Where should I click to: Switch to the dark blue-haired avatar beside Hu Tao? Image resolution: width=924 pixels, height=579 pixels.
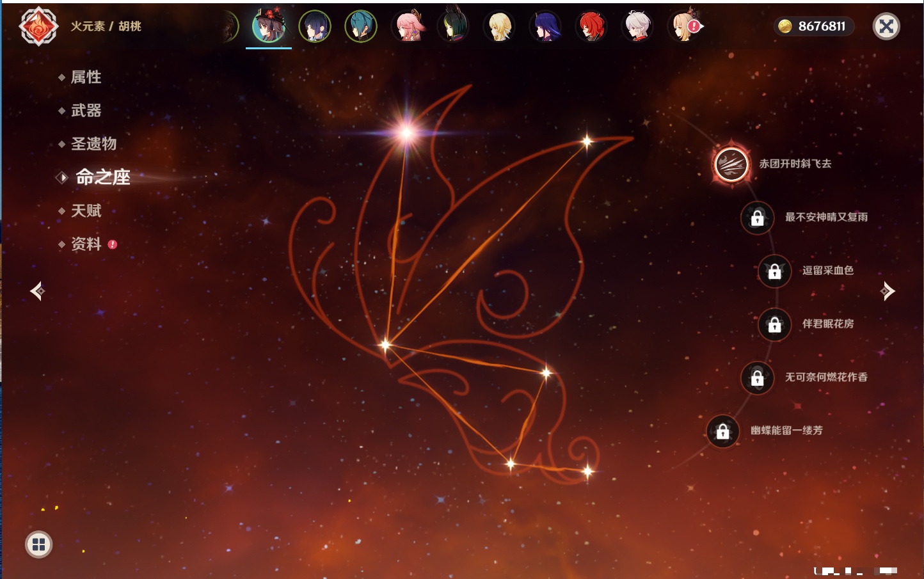(315, 26)
